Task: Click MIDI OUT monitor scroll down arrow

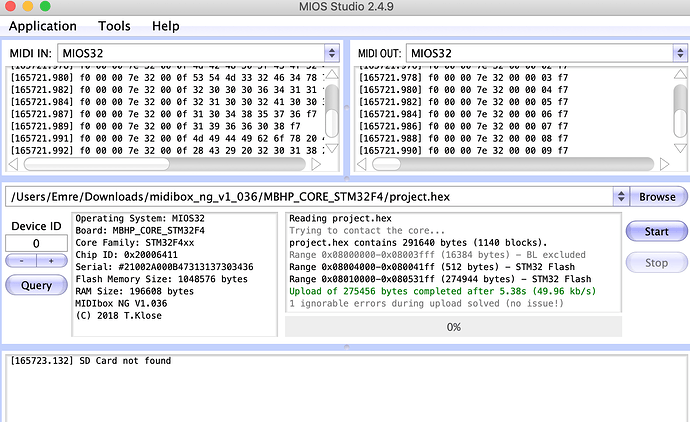Action: [680, 148]
